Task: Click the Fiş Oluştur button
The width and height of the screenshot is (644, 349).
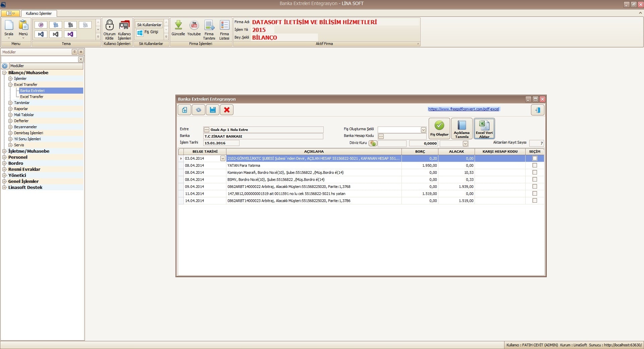Action: point(439,128)
